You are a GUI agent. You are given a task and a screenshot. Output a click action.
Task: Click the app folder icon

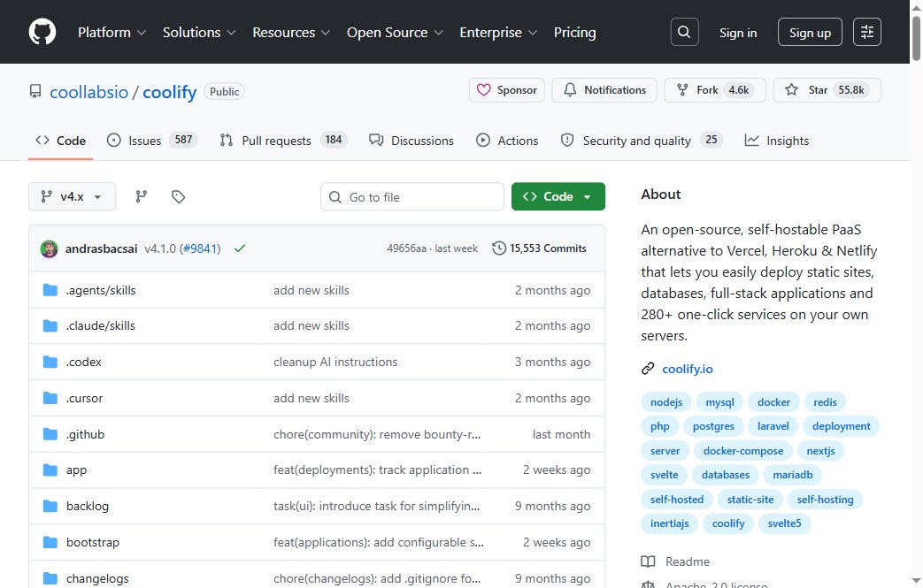pos(50,470)
